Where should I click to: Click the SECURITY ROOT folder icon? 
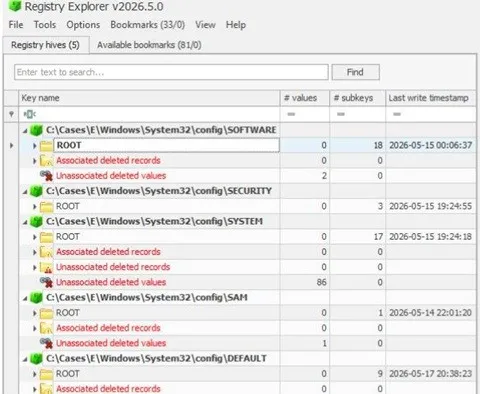coord(46,207)
